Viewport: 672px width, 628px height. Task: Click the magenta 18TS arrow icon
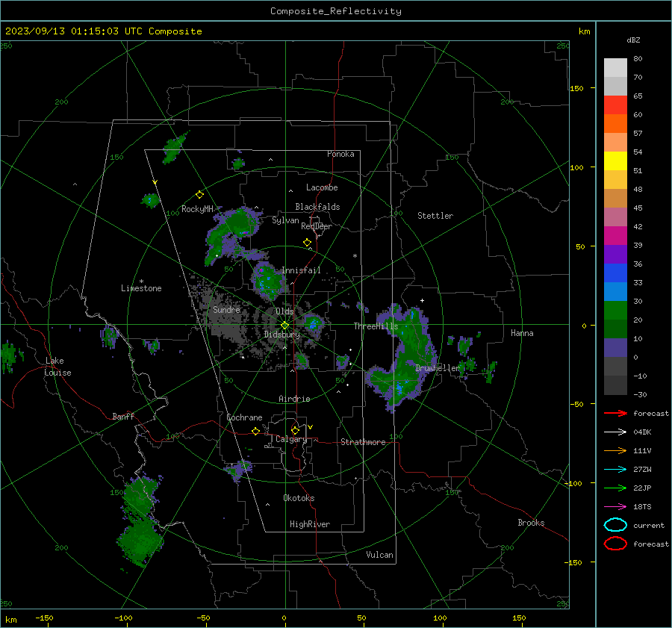(x=615, y=507)
